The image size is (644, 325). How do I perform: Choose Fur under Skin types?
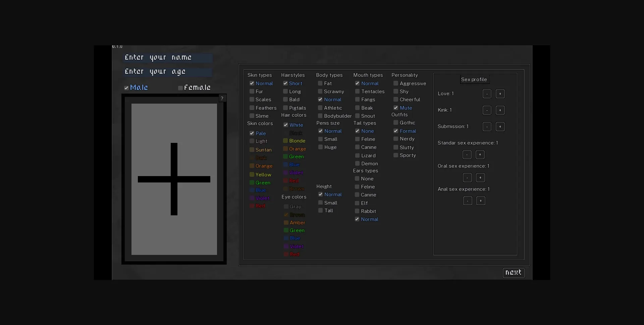[252, 92]
